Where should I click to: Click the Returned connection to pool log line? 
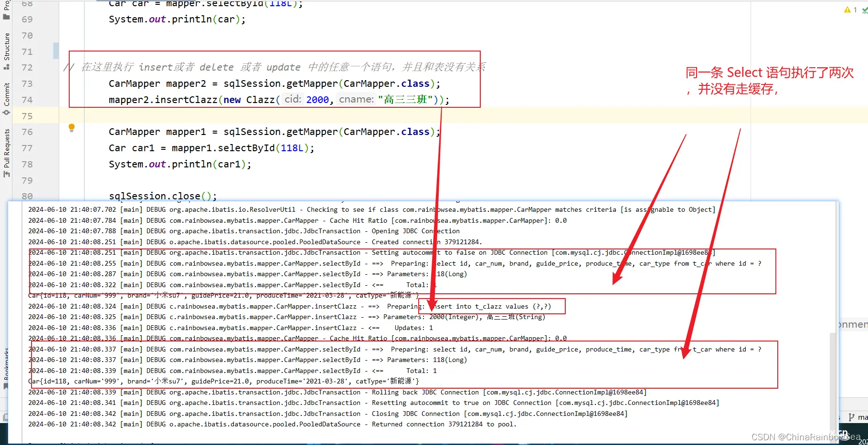[272, 424]
